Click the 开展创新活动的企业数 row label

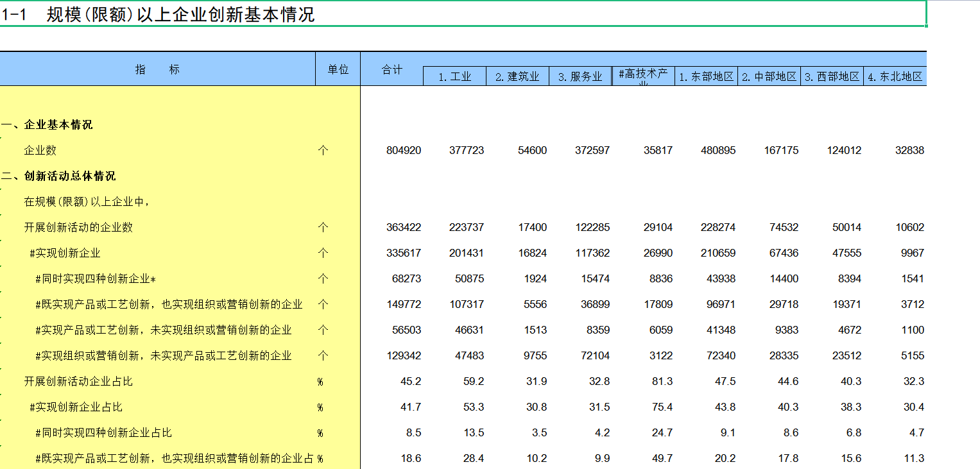click(78, 227)
